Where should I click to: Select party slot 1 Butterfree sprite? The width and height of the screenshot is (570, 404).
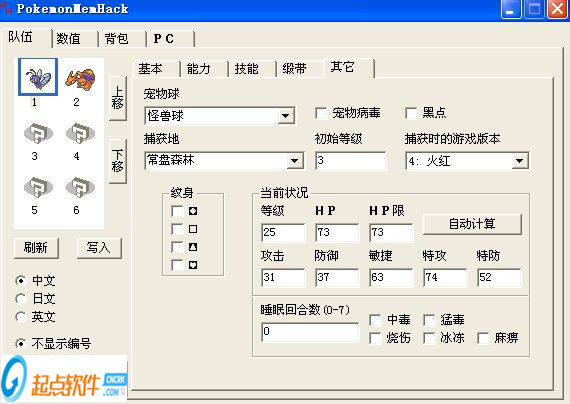38,77
